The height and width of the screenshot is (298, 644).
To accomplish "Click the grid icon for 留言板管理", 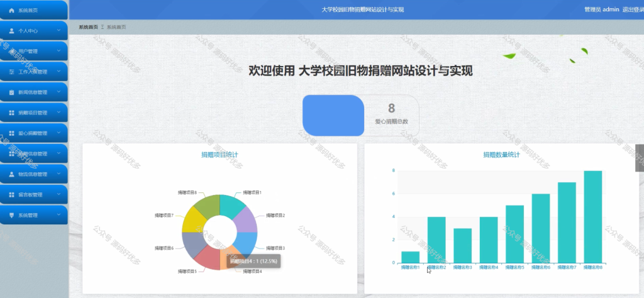I will 11,194.
